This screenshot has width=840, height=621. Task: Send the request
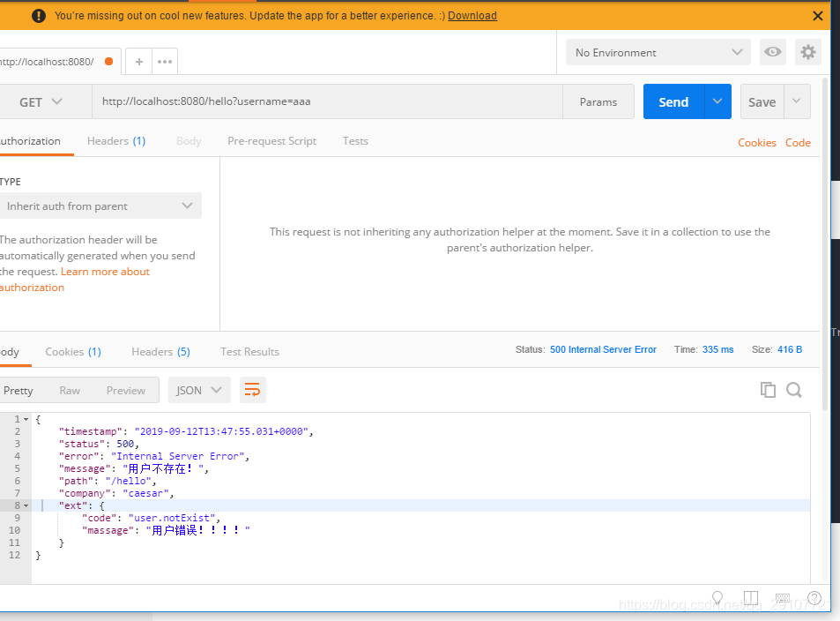pos(673,102)
